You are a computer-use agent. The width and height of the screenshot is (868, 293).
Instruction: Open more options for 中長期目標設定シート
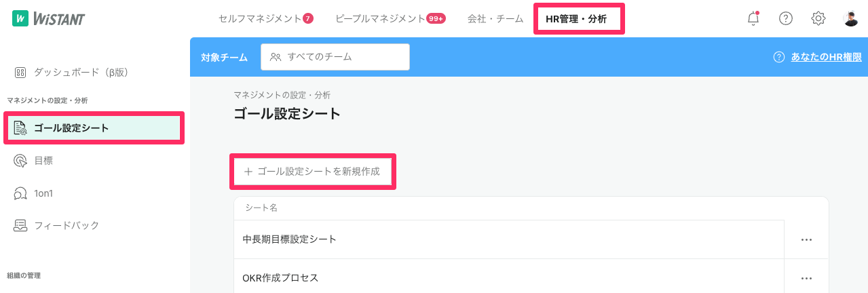pyautogui.click(x=806, y=239)
